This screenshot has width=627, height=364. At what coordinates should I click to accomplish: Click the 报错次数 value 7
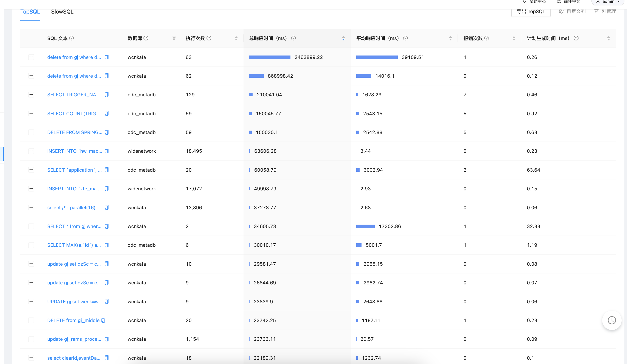(465, 95)
